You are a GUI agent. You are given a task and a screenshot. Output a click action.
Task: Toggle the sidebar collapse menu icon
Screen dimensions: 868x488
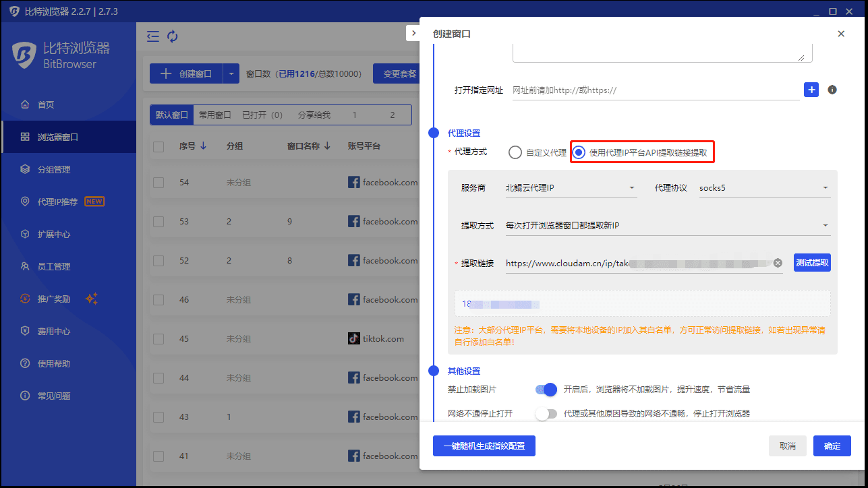point(153,36)
